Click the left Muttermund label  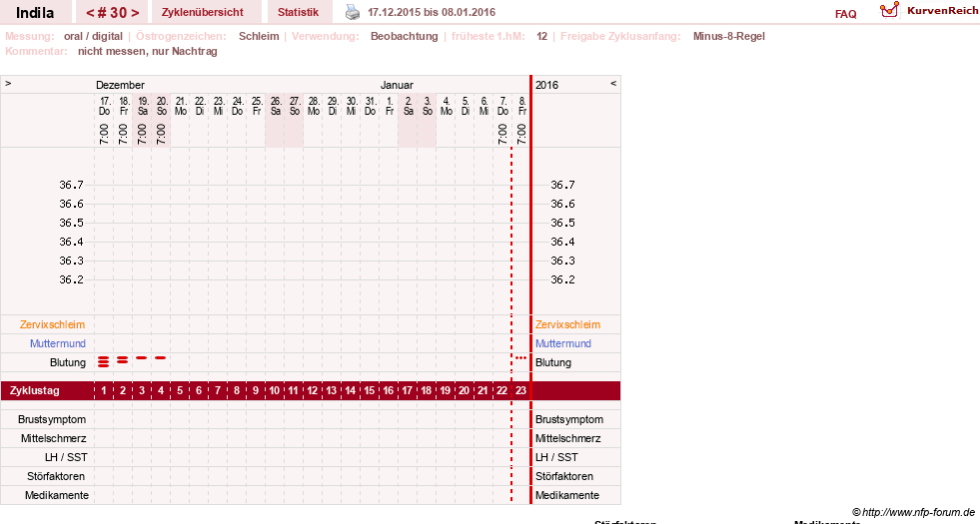58,343
